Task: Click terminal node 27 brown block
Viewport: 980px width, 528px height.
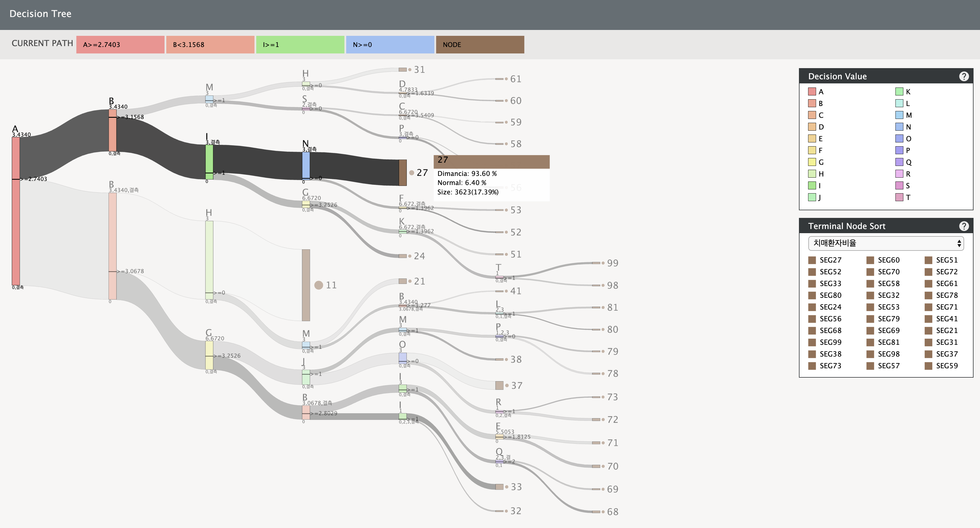Action: [402, 173]
